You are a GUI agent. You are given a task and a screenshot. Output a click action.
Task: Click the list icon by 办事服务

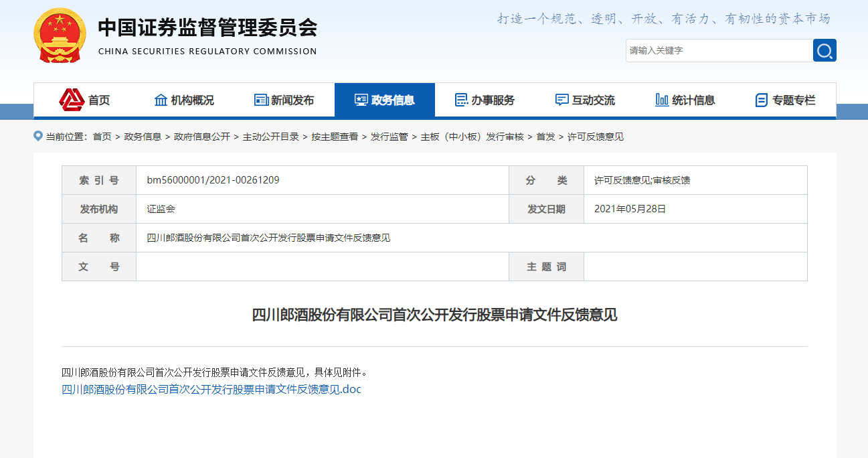coord(461,100)
